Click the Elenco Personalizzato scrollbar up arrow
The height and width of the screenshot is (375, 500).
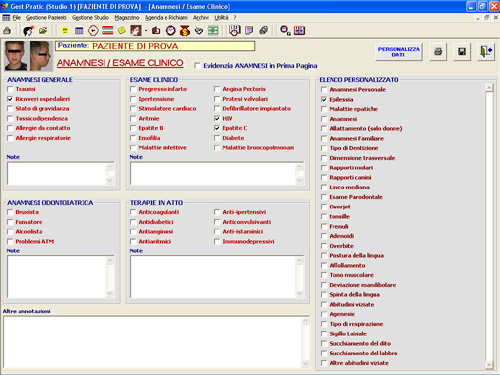pos(489,88)
